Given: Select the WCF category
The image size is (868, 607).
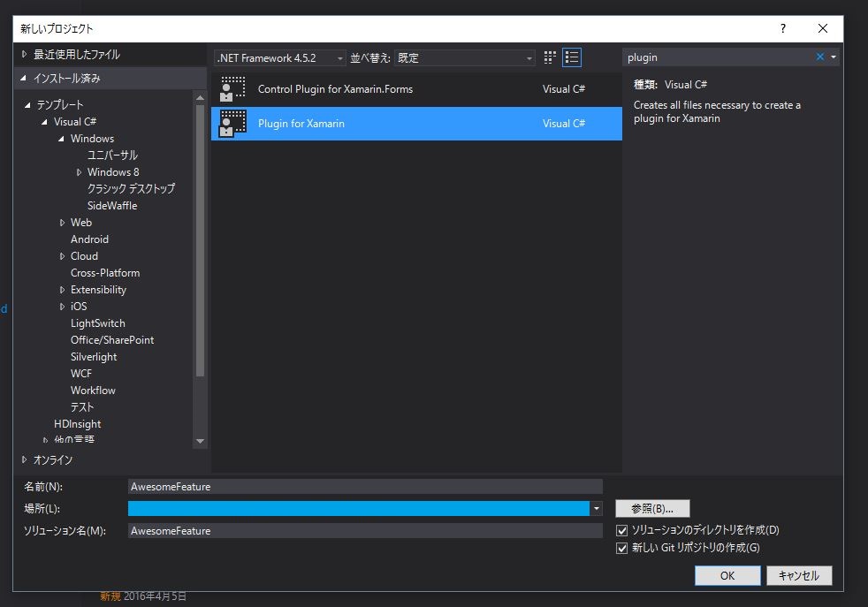Looking at the screenshot, I should [x=80, y=374].
